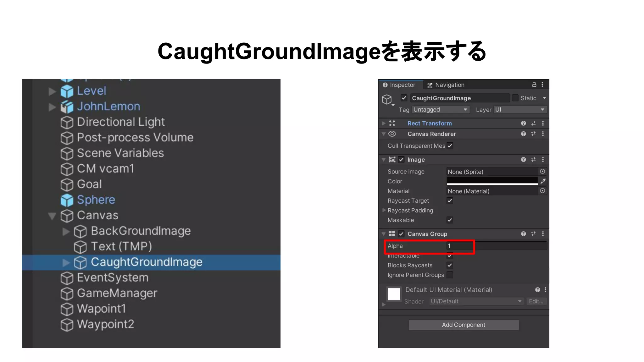Viewport: 644px width, 362px height.
Task: Open Image component help icon
Action: (523, 160)
